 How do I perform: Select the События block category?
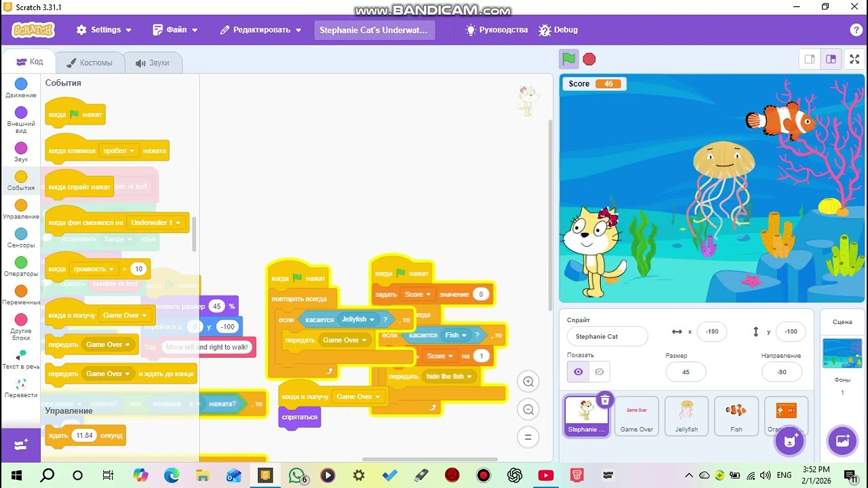tap(21, 180)
